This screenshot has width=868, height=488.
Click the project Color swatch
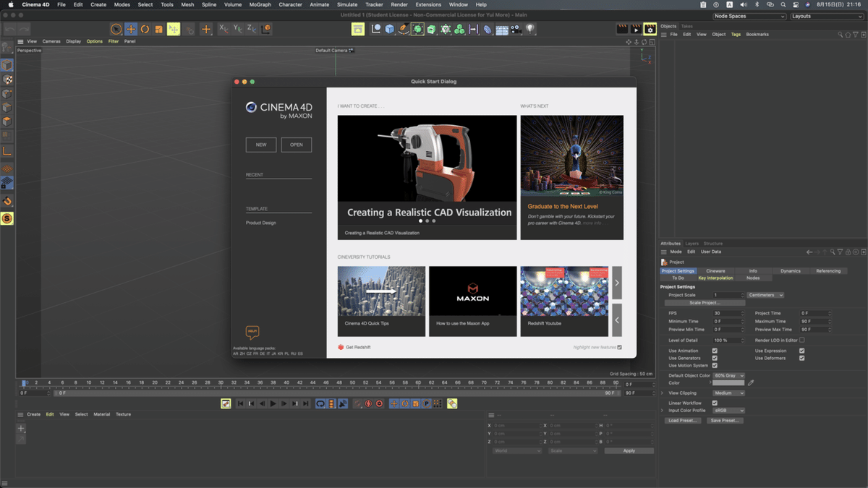[x=728, y=382]
